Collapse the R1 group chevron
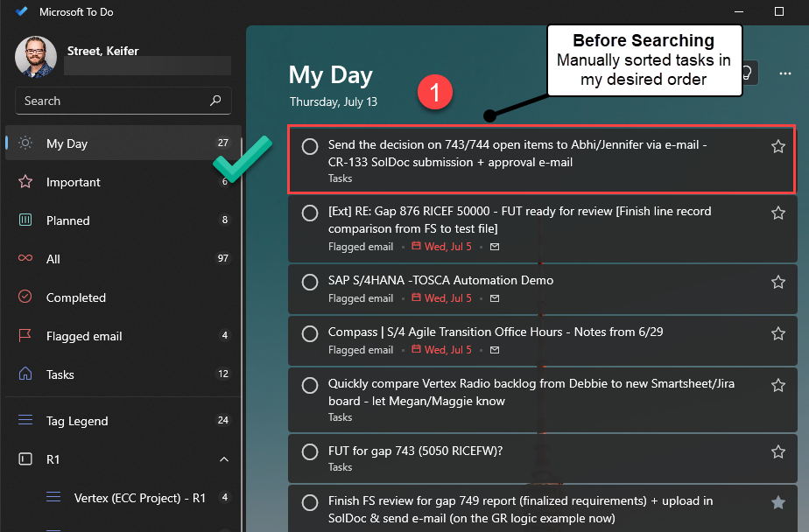Image resolution: width=809 pixels, height=532 pixels. (x=224, y=459)
